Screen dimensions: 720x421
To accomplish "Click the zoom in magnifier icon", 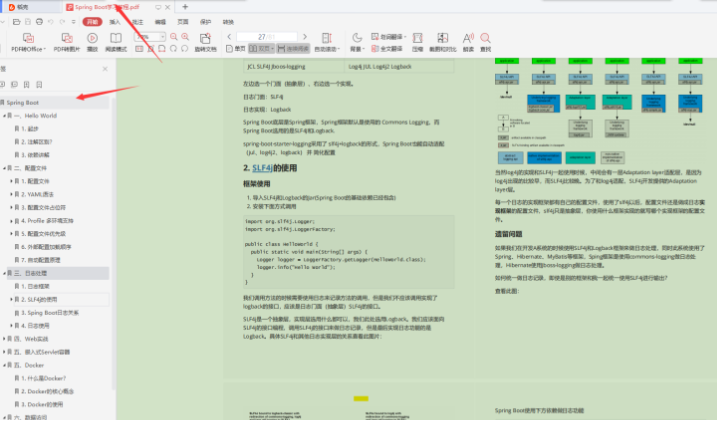I will click(x=185, y=37).
